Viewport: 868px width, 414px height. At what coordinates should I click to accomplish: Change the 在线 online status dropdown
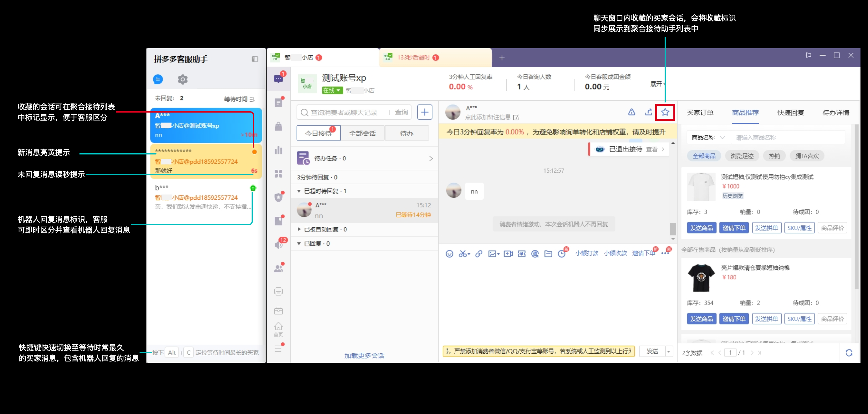coord(332,90)
